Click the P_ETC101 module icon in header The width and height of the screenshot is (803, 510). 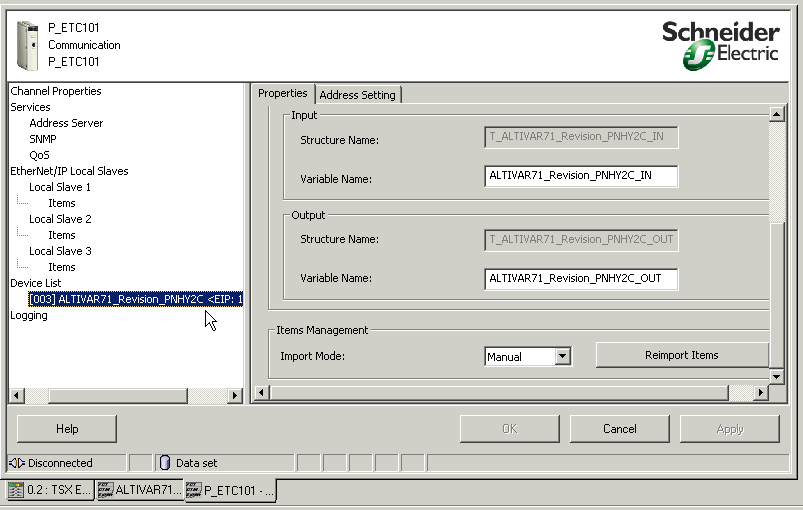click(x=27, y=45)
